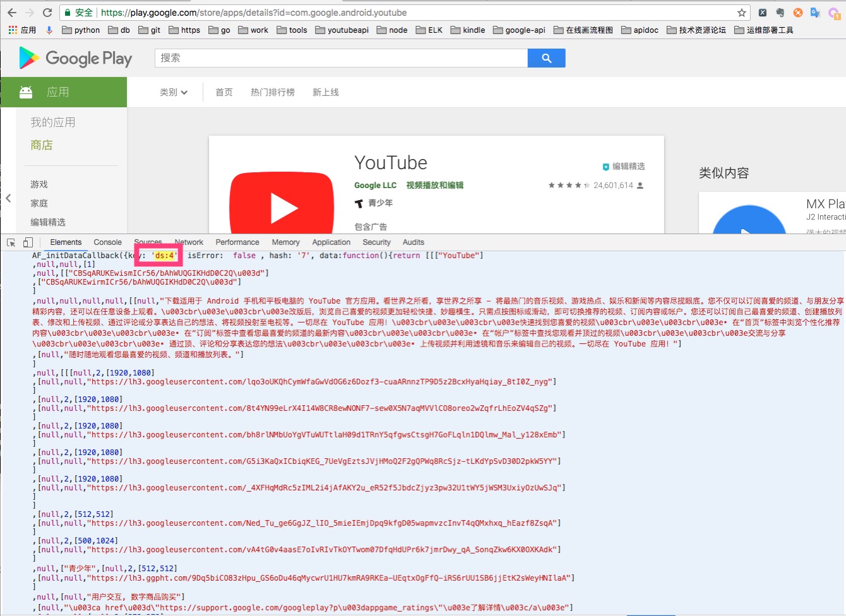Activate the DevTools inspect element picker
Image resolution: width=846 pixels, height=616 pixels.
click(x=11, y=242)
